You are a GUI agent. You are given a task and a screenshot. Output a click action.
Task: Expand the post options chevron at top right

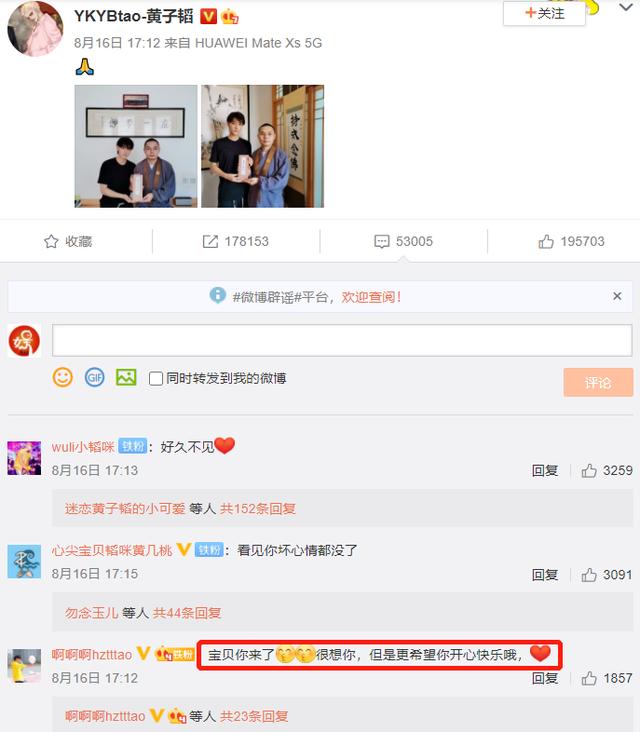click(x=626, y=7)
